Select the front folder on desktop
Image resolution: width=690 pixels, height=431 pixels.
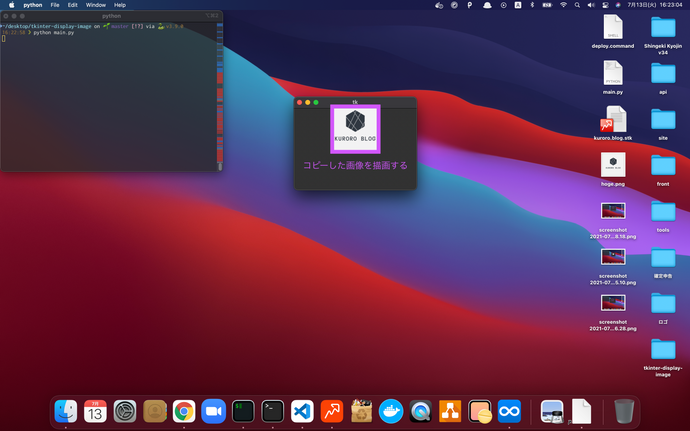[x=663, y=169]
